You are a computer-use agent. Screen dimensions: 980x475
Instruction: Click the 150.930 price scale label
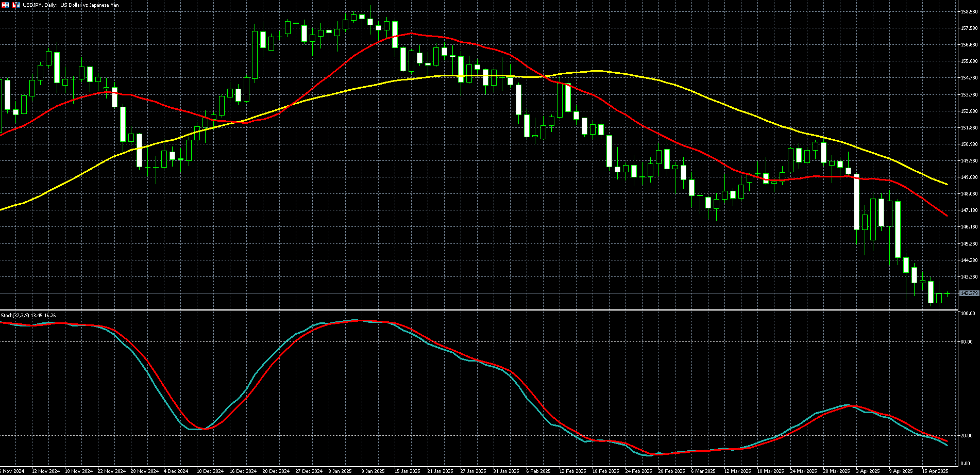969,144
